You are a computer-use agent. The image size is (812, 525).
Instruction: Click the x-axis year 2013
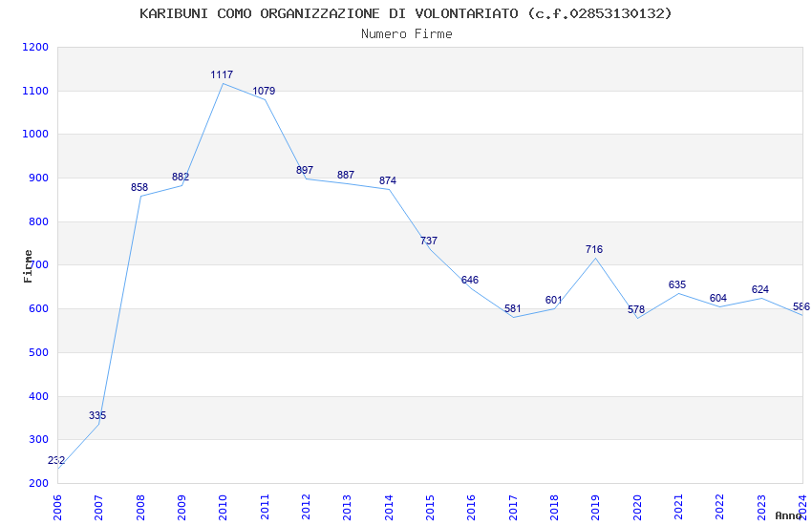click(x=348, y=507)
